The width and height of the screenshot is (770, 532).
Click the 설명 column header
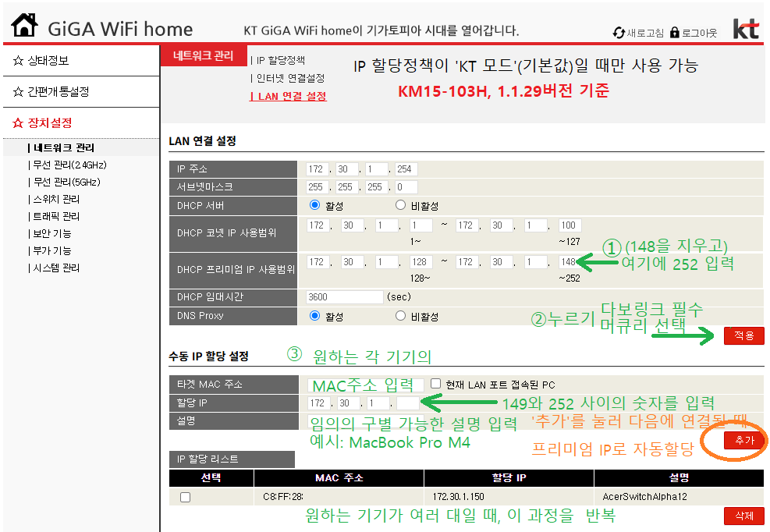[680, 477]
